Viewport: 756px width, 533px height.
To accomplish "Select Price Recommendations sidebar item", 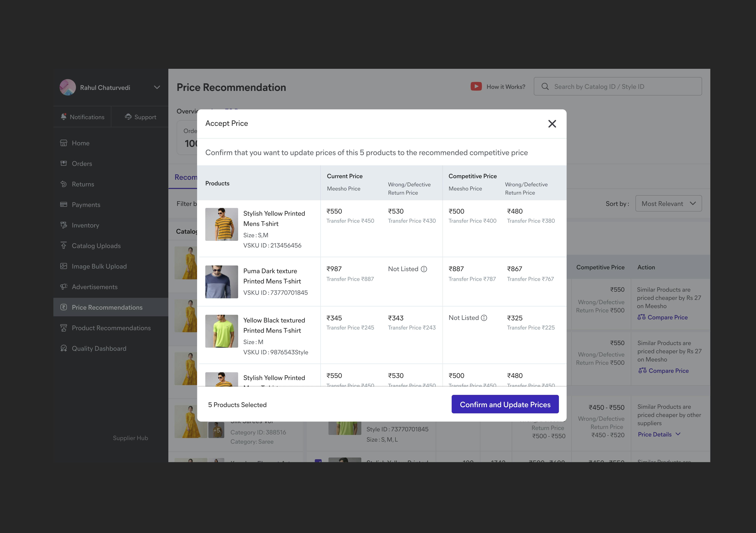I will pyautogui.click(x=111, y=307).
